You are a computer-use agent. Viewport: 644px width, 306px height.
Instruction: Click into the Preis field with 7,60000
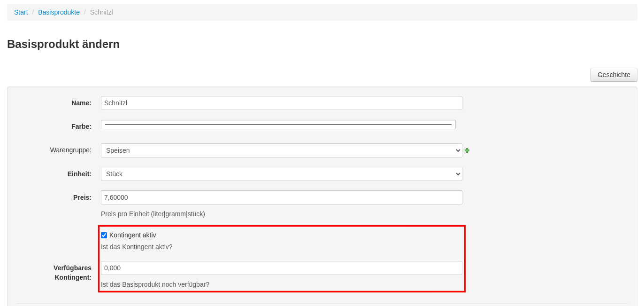[x=281, y=197]
